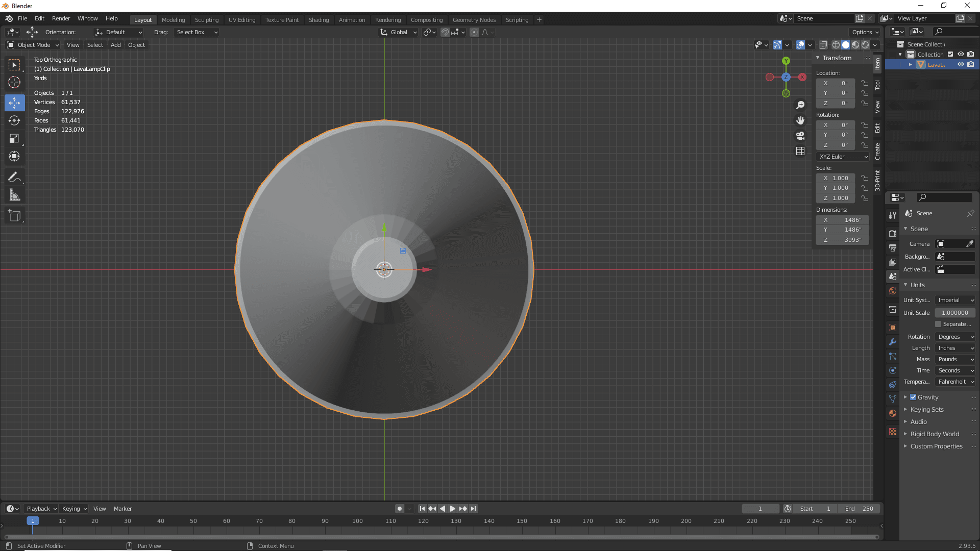Screen dimensions: 980x551
Task: Click the Jump to First Frame button
Action: pos(423,509)
